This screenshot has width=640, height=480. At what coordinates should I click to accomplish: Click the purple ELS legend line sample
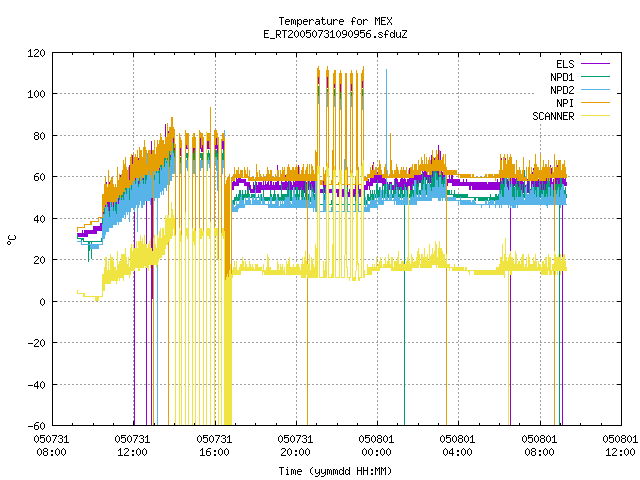coord(595,64)
